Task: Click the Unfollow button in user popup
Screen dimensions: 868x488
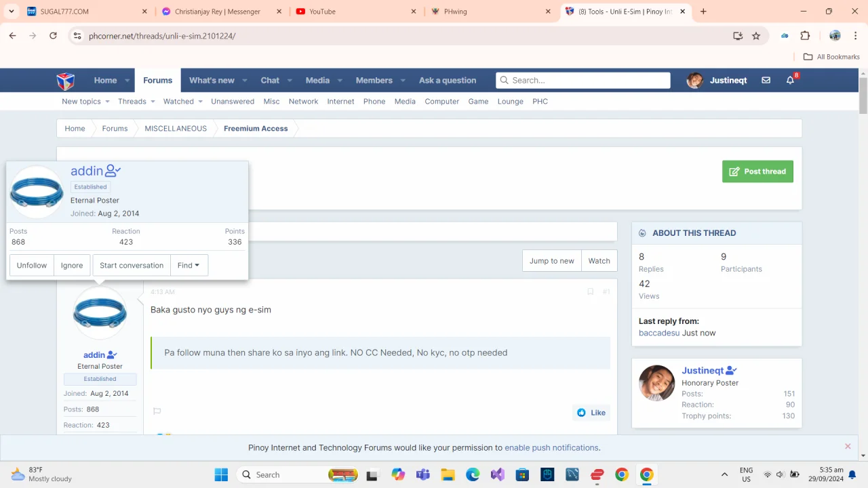Action: pos(32,265)
